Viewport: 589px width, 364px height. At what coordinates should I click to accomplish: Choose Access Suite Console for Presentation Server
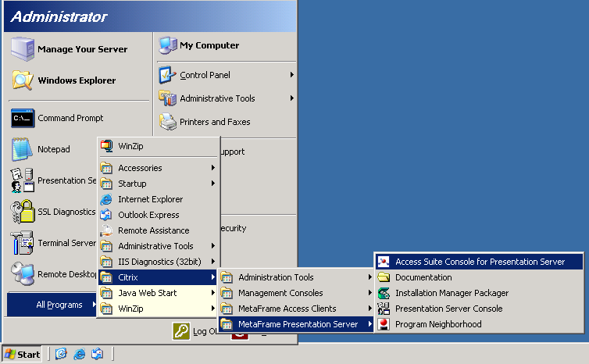click(x=480, y=262)
